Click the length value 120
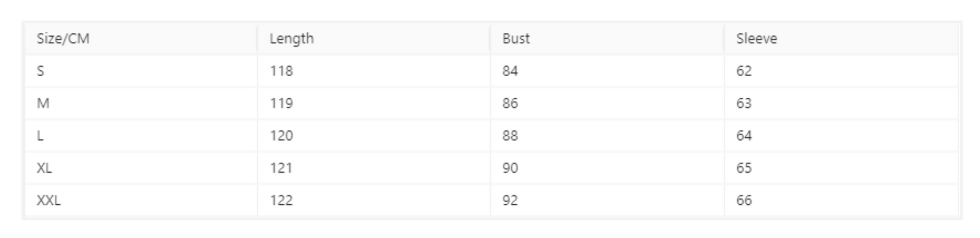The image size is (980, 238). (x=281, y=136)
